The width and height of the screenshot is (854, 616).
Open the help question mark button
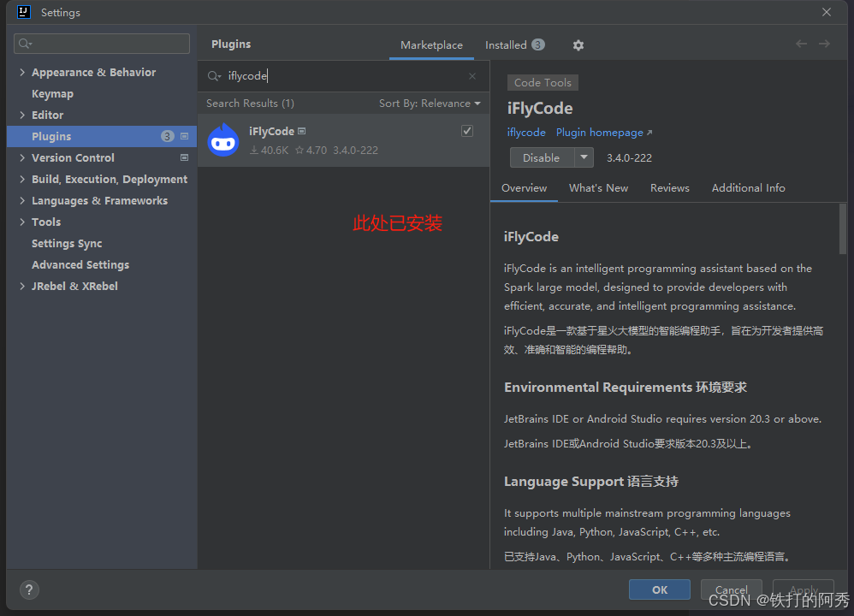point(29,589)
